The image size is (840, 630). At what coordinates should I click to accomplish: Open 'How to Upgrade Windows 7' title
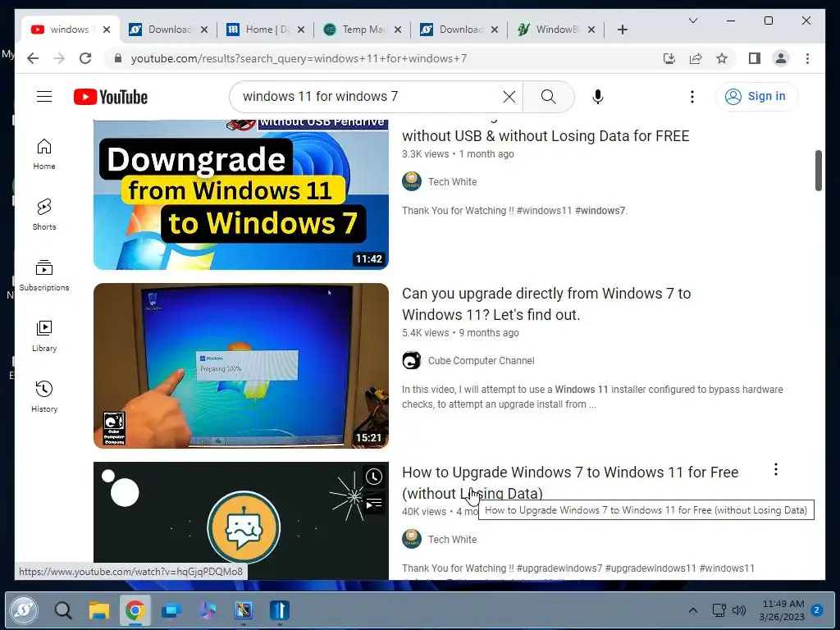point(570,482)
